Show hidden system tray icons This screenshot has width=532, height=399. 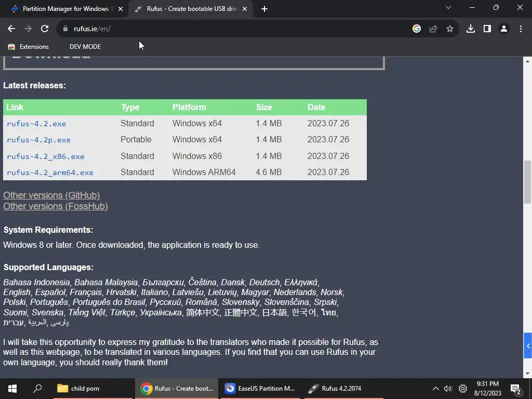point(436,389)
